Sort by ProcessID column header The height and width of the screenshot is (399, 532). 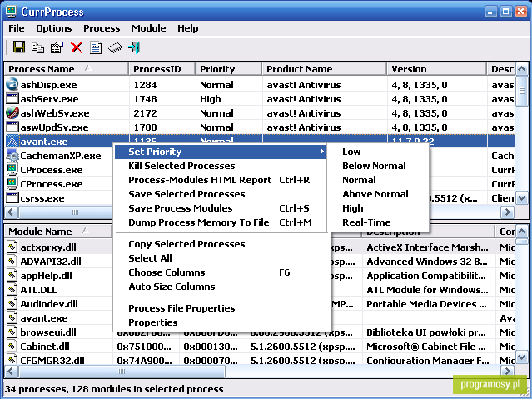click(162, 69)
